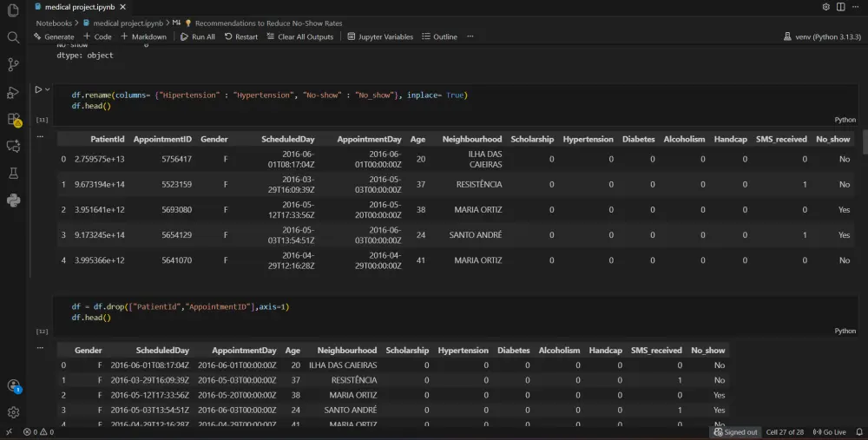The height and width of the screenshot is (440, 868).
Task: Toggle the split editor layout icon
Action: [839, 7]
